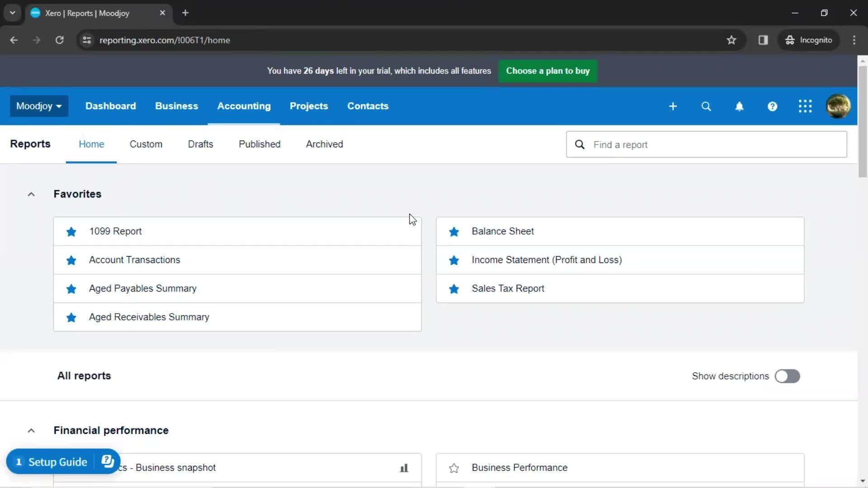This screenshot has width=868, height=488.
Task: Toggle the Show descriptions switch
Action: pyautogui.click(x=787, y=376)
